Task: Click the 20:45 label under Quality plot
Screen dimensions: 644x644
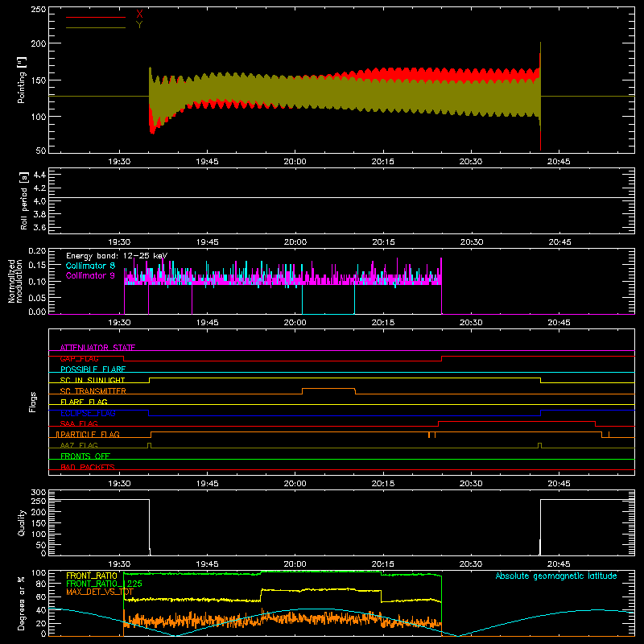Action: pos(559,564)
